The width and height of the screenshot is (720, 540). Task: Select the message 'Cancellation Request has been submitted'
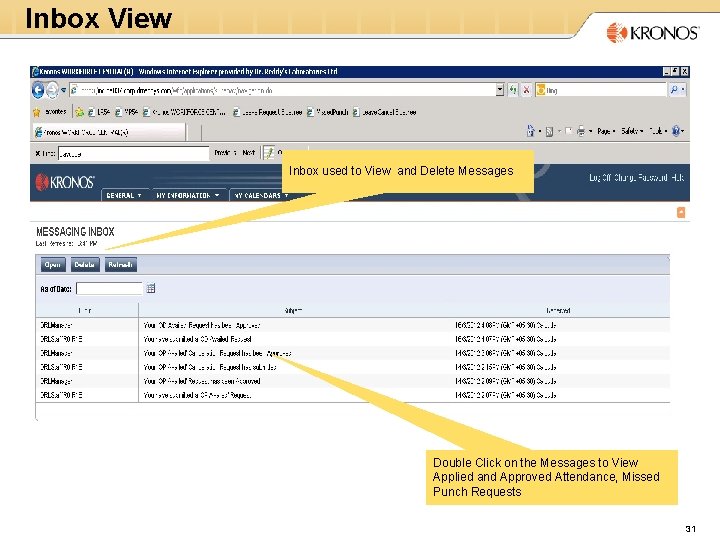[353, 367]
